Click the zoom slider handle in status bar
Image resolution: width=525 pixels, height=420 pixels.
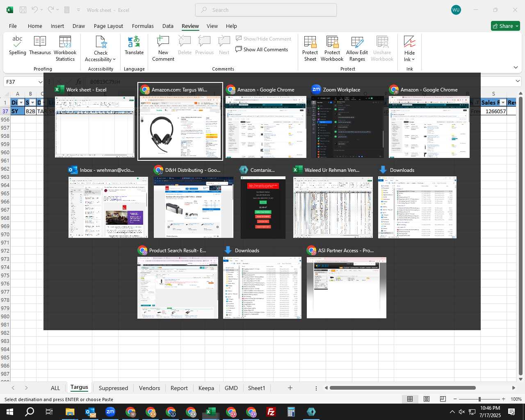click(x=479, y=399)
